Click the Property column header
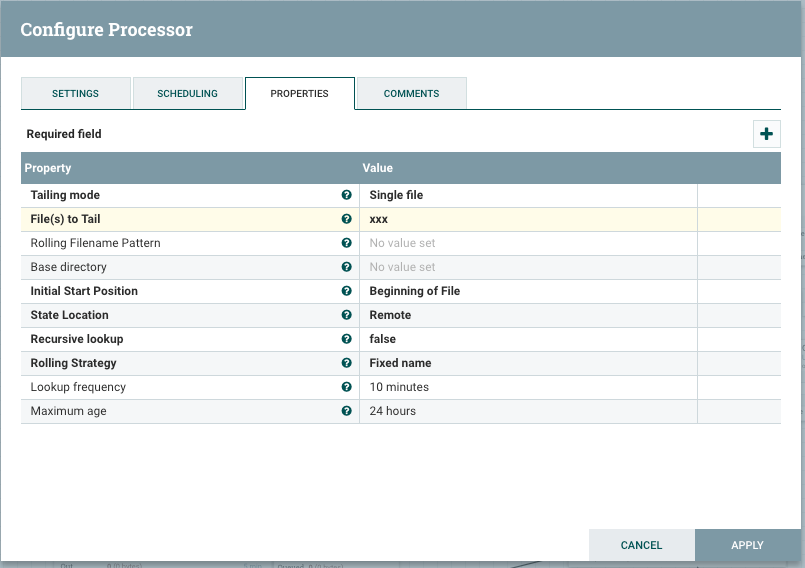This screenshot has height=568, width=805. (48, 168)
